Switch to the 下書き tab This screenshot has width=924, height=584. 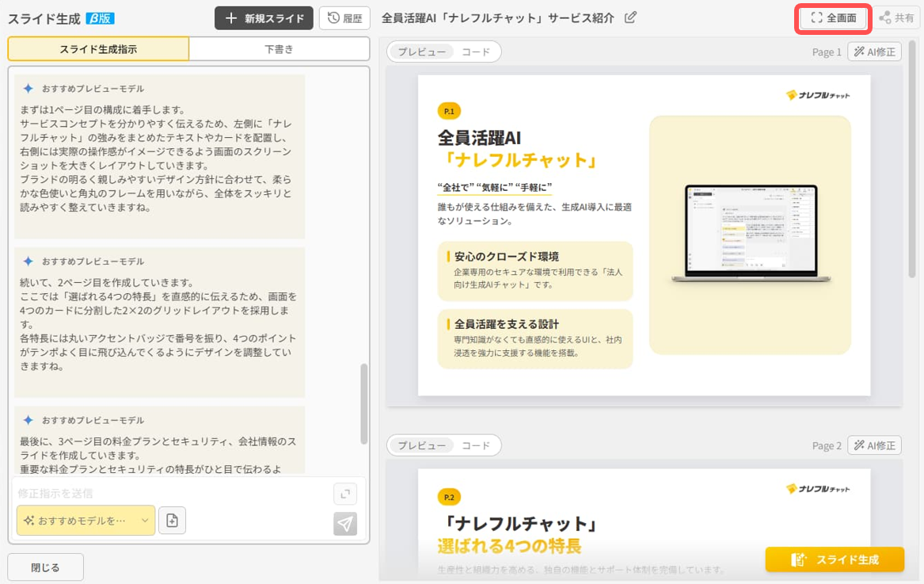279,49
